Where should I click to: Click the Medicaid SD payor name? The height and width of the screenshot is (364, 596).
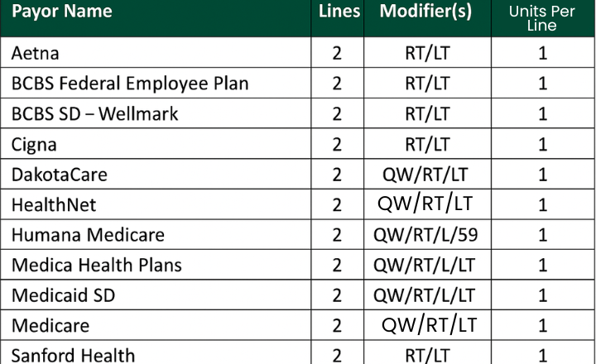point(63,295)
